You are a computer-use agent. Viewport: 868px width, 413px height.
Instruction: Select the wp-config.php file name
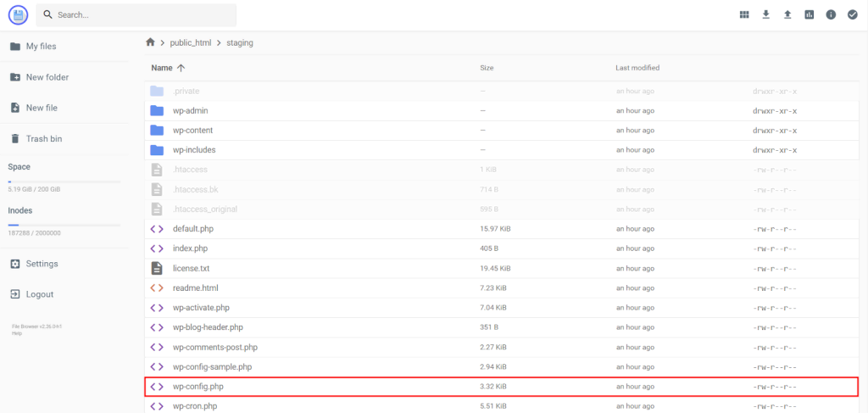198,387
